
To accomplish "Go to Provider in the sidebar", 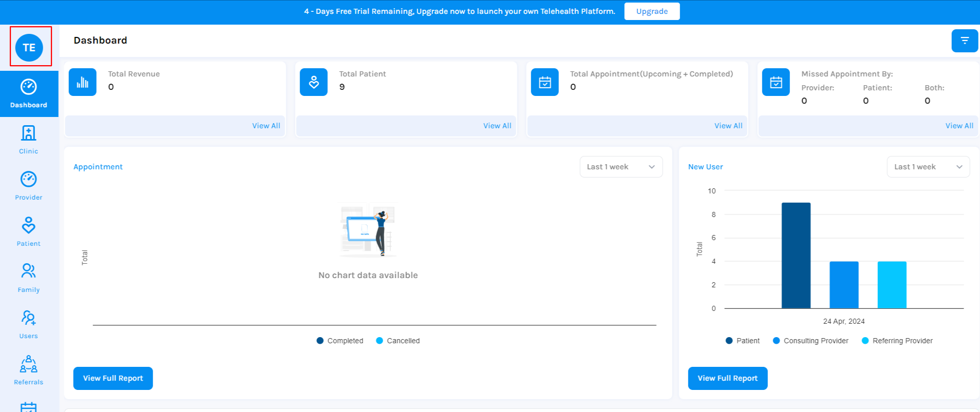I will point(29,186).
